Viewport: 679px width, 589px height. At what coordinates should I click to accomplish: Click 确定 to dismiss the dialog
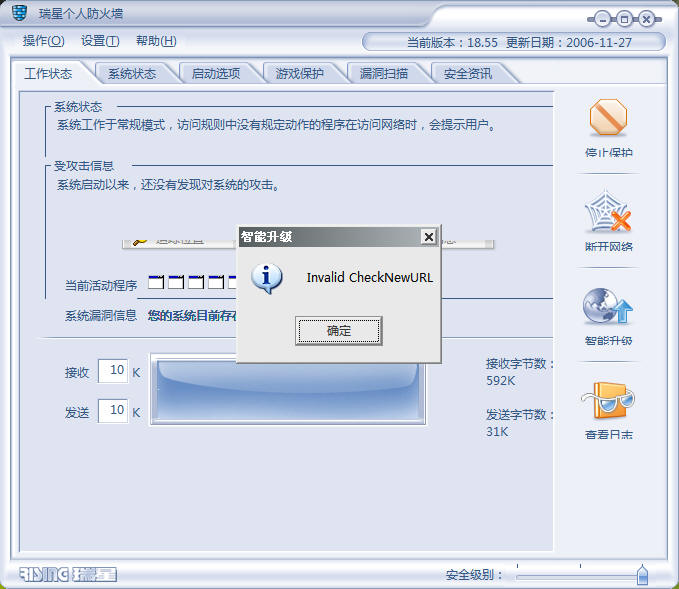coord(339,331)
